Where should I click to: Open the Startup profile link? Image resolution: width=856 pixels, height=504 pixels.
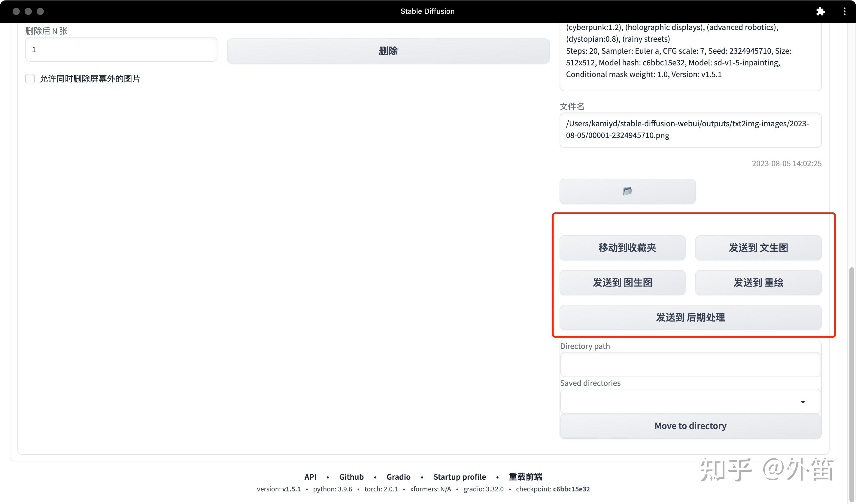click(459, 477)
